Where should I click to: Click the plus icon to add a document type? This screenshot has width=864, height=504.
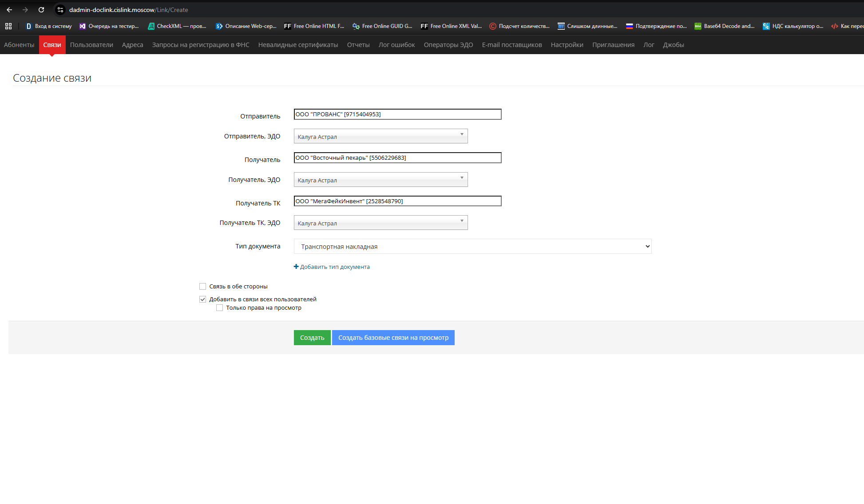tap(296, 267)
